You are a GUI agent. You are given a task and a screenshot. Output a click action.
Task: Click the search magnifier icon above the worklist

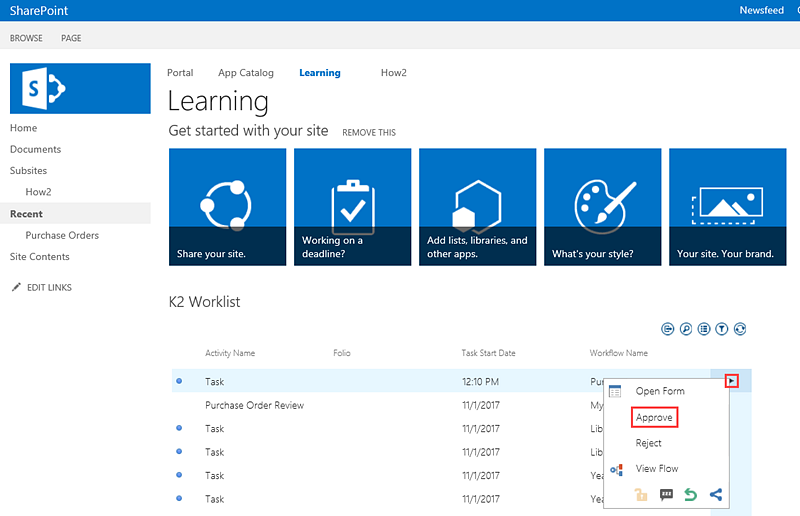tap(686, 329)
